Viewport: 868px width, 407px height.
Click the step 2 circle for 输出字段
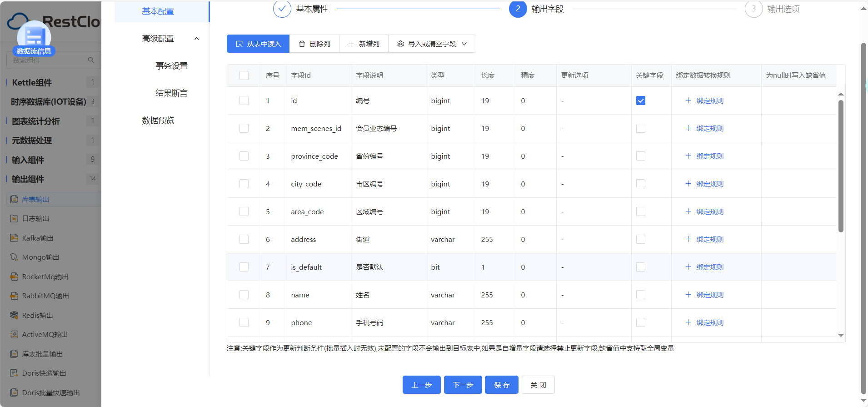coord(518,9)
